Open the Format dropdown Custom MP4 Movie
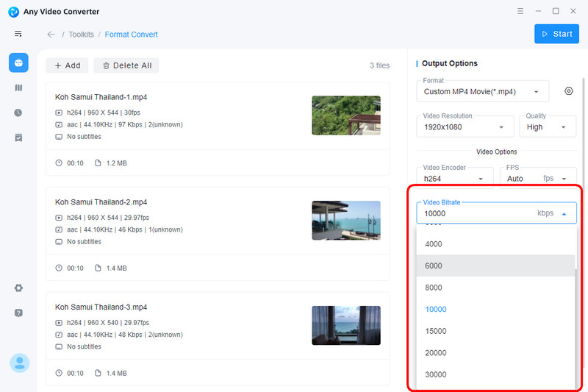This screenshot has height=392, width=588. (483, 91)
